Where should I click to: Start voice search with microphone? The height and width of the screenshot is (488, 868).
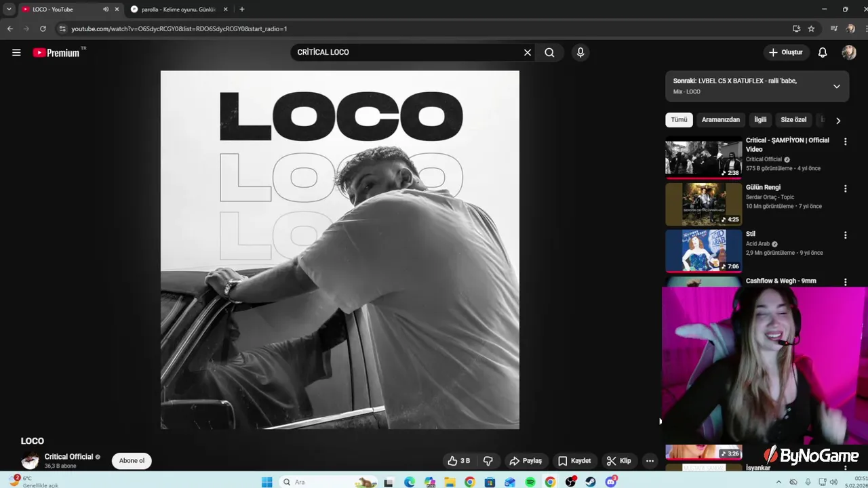tap(580, 52)
